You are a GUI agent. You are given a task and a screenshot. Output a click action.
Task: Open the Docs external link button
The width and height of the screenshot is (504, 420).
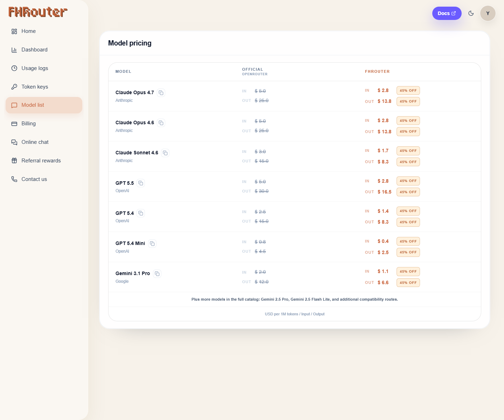447,13
